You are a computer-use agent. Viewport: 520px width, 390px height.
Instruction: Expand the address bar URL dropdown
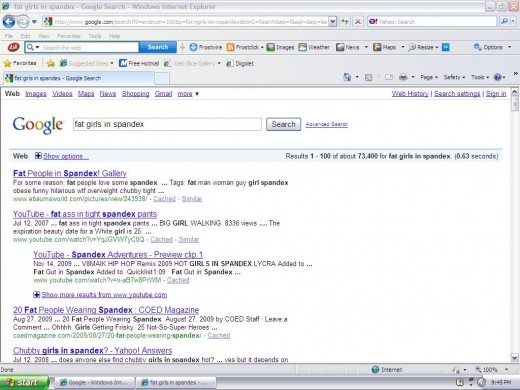(x=333, y=22)
